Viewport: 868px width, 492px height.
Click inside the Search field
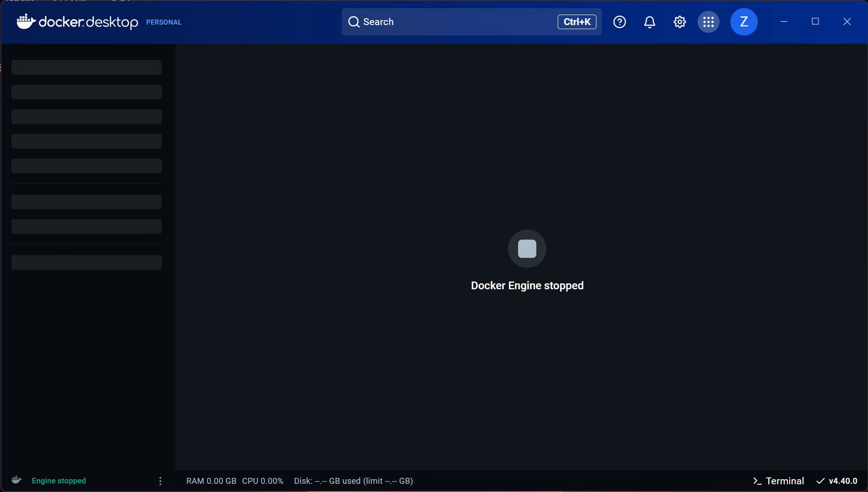click(472, 22)
